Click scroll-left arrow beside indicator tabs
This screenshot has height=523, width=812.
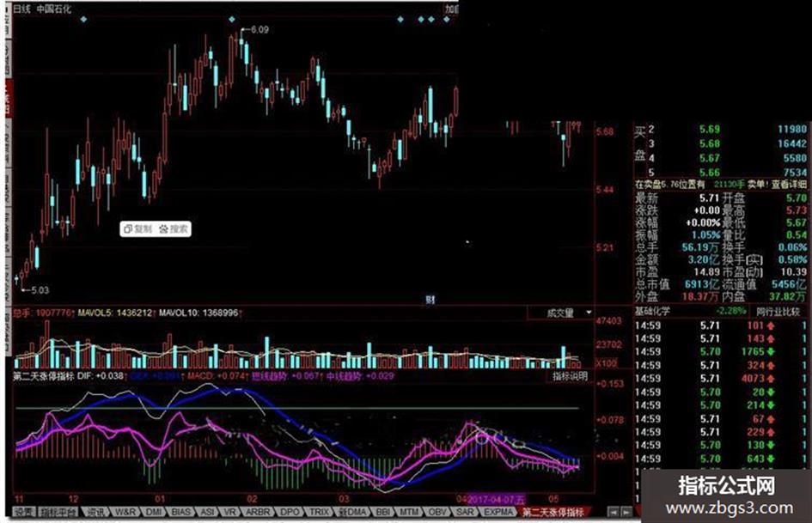coord(614,512)
